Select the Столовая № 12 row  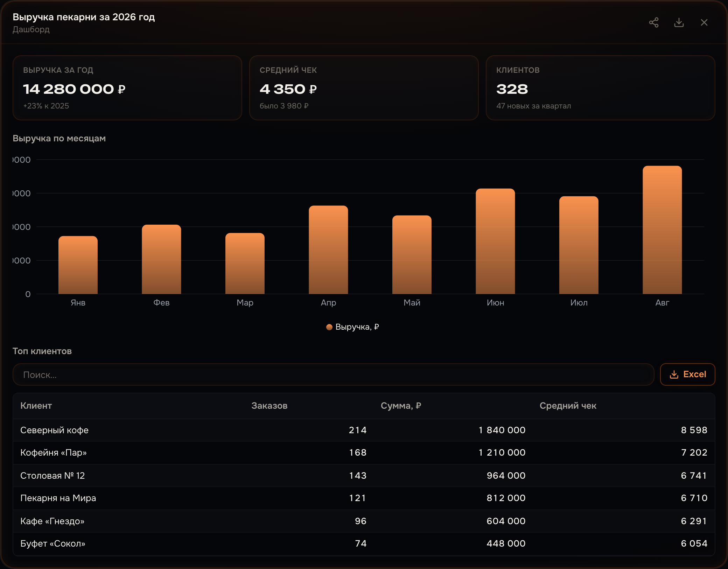[364, 476]
